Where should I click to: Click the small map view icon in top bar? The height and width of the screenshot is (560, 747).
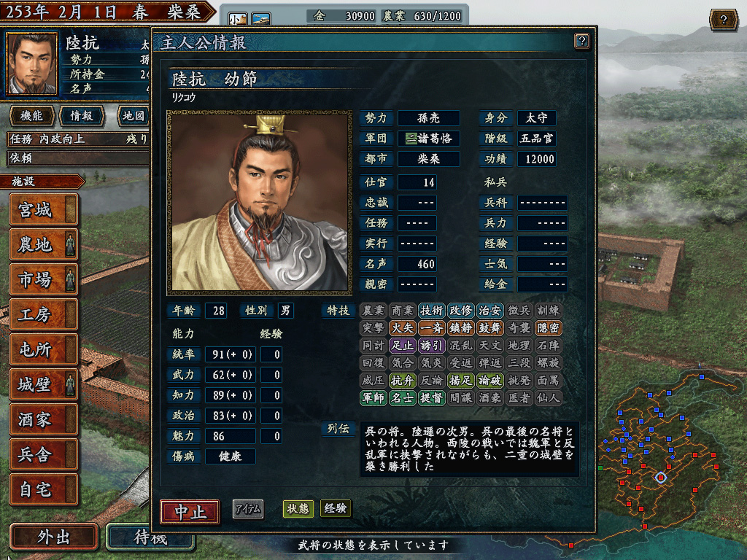coord(238,19)
